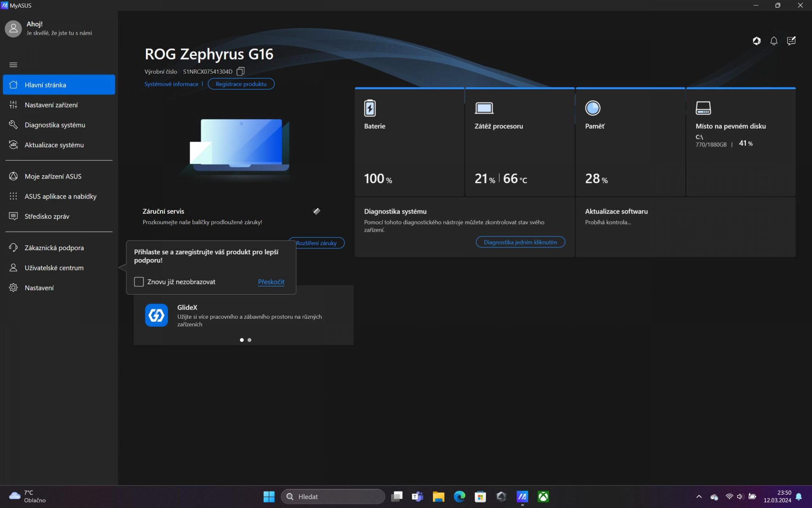Open the Wi-Fi network tray icon

click(729, 497)
